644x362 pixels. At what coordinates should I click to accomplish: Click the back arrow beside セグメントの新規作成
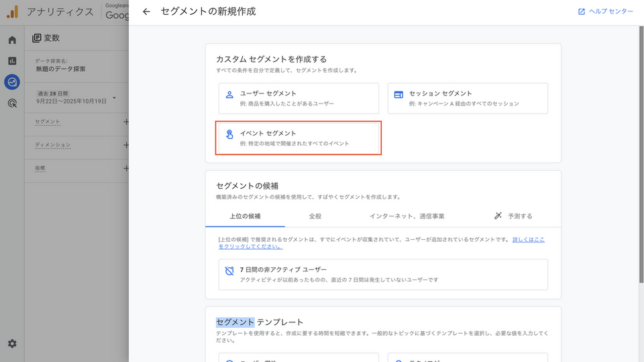pyautogui.click(x=146, y=11)
